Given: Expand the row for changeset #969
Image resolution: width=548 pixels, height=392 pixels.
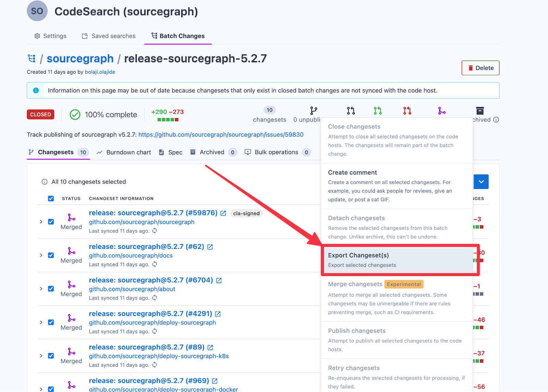Looking at the screenshot, I should [41, 389].
